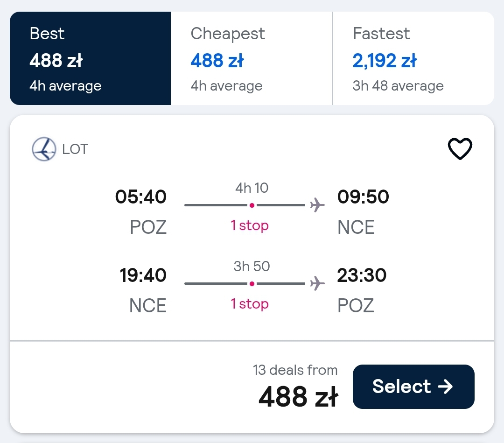Click the return flight airplane icon
504x443 pixels.
tap(317, 283)
